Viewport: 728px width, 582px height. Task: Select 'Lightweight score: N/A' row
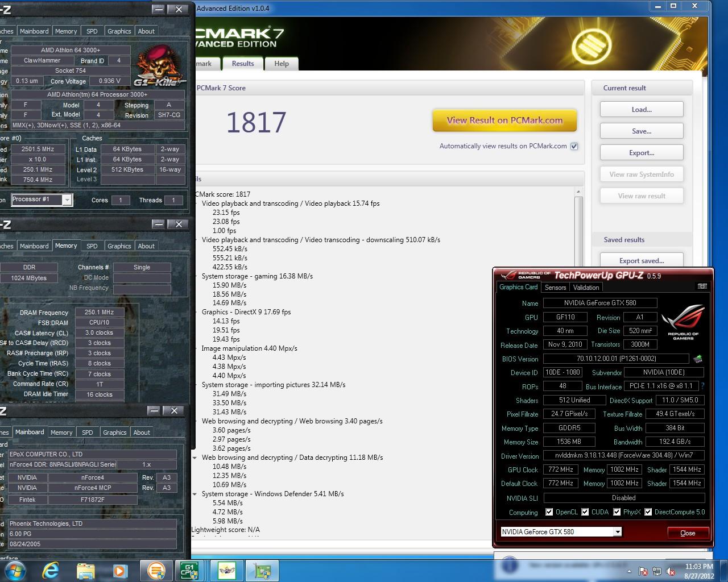[x=225, y=530]
